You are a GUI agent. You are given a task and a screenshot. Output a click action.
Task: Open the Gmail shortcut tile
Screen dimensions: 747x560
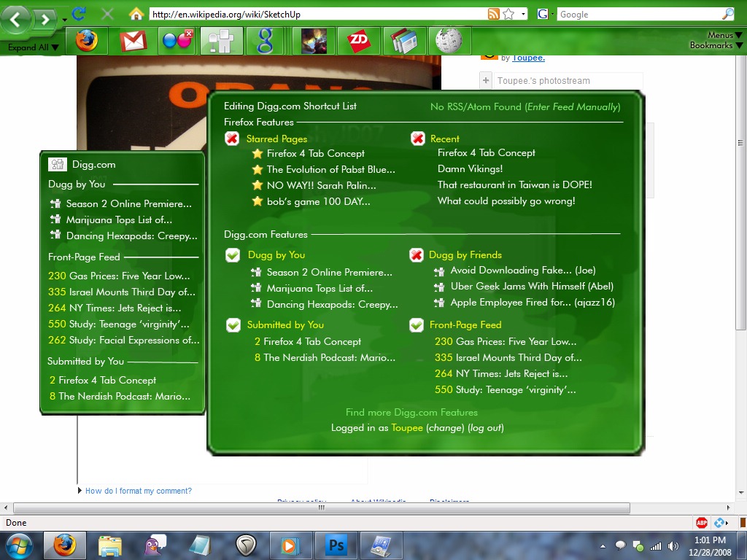click(x=133, y=41)
